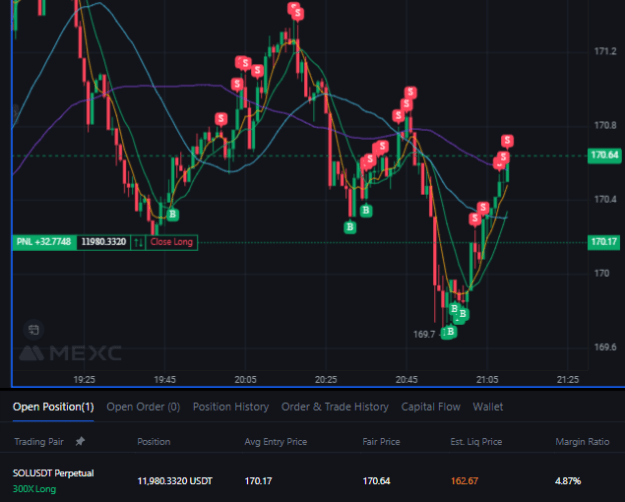
Task: Open the Position History tab
Action: click(x=231, y=407)
